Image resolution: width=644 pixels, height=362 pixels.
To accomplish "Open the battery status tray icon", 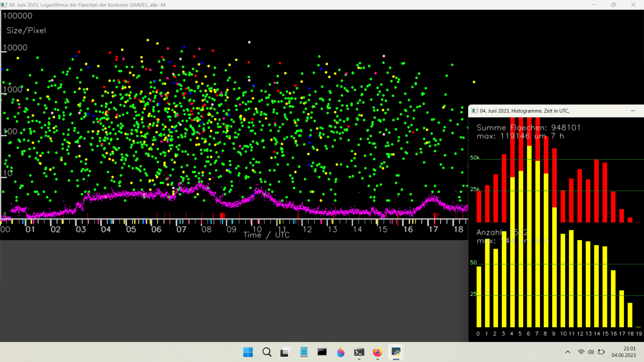I will click(601, 352).
